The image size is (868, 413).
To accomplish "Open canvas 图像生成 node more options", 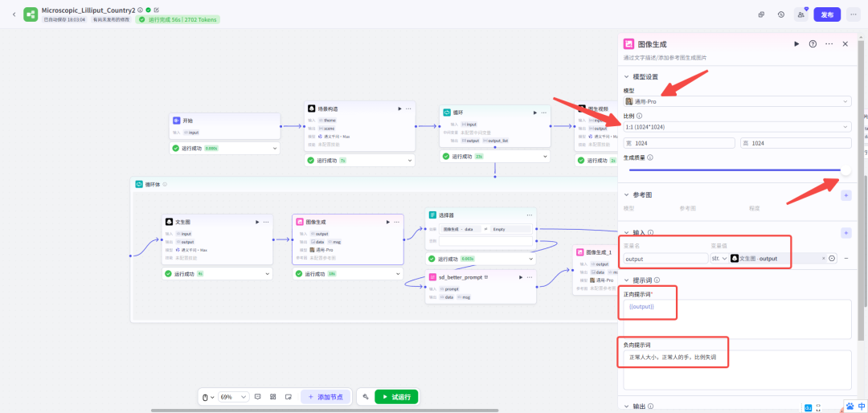I will coord(396,222).
